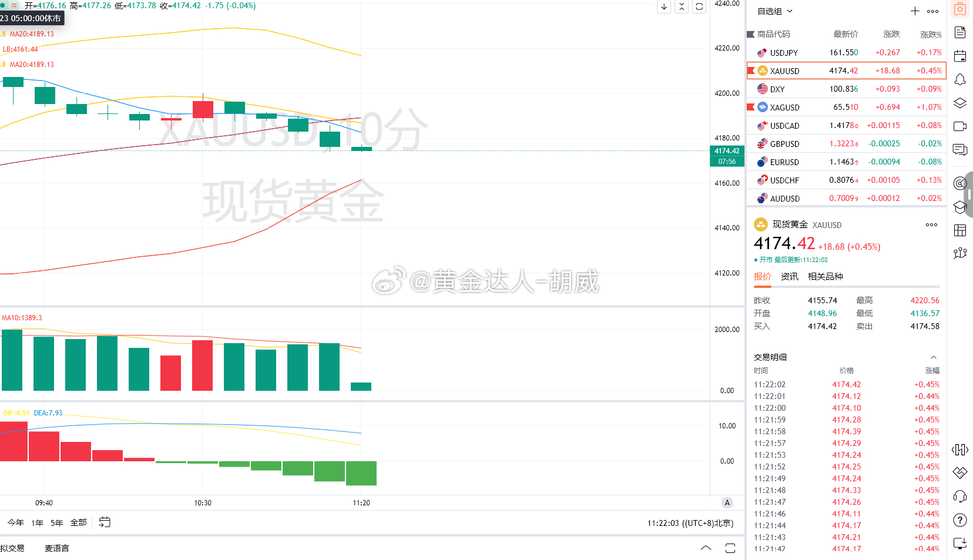This screenshot has width=973, height=560.
Task: Open the 拟交易 bottom tab
Action: [12, 548]
